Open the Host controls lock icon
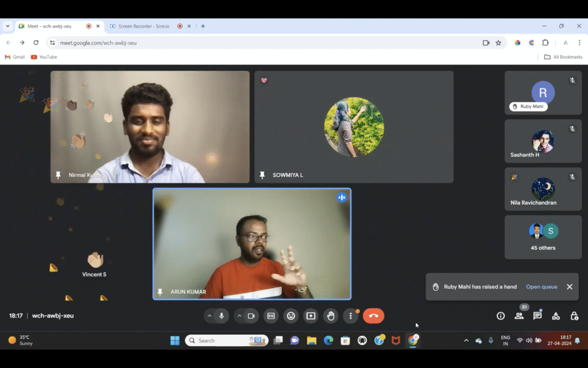The height and width of the screenshot is (368, 588). 574,316
